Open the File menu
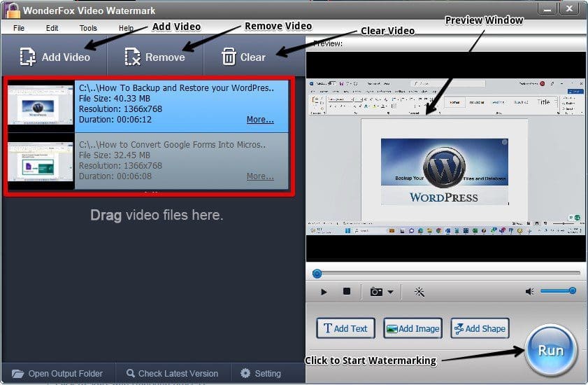The height and width of the screenshot is (385, 588). point(19,28)
